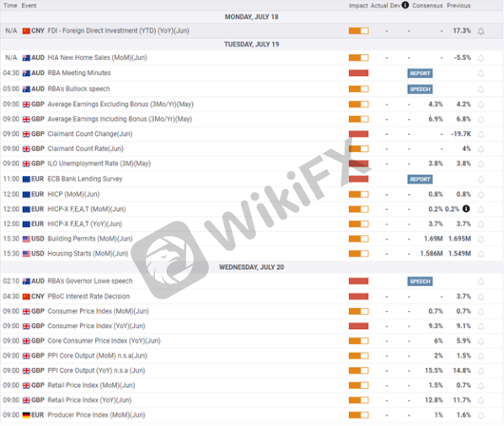This screenshot has height=426, width=504.
Task: Click the bell icon on UK Consumer Price Index YoY
Action: click(480, 326)
